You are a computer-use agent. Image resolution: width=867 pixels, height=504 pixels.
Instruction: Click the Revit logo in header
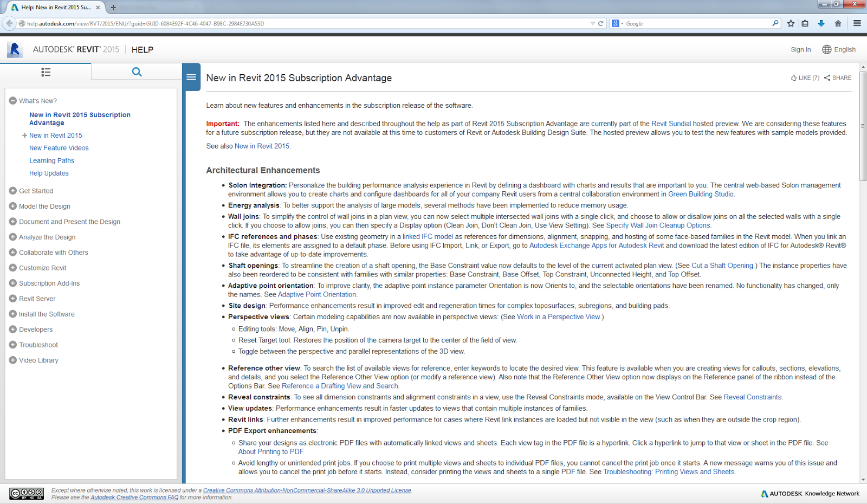tap(15, 49)
